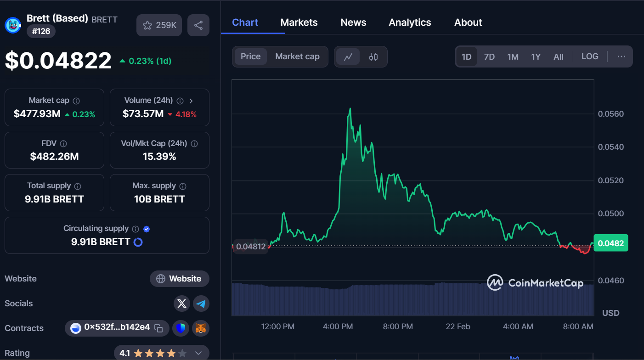The width and height of the screenshot is (644, 360).
Task: Click the 0.04812 opening price label
Action: (x=251, y=247)
